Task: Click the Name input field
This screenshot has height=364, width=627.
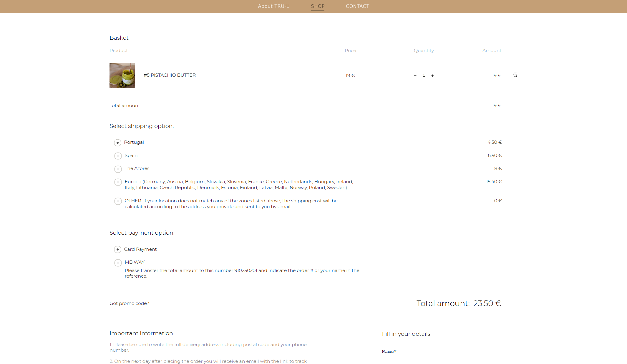Action: point(449,359)
